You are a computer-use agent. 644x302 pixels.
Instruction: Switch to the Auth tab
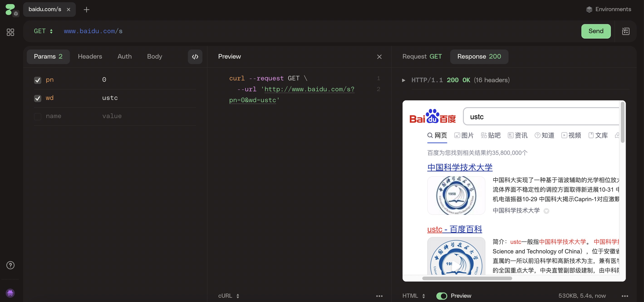click(125, 57)
